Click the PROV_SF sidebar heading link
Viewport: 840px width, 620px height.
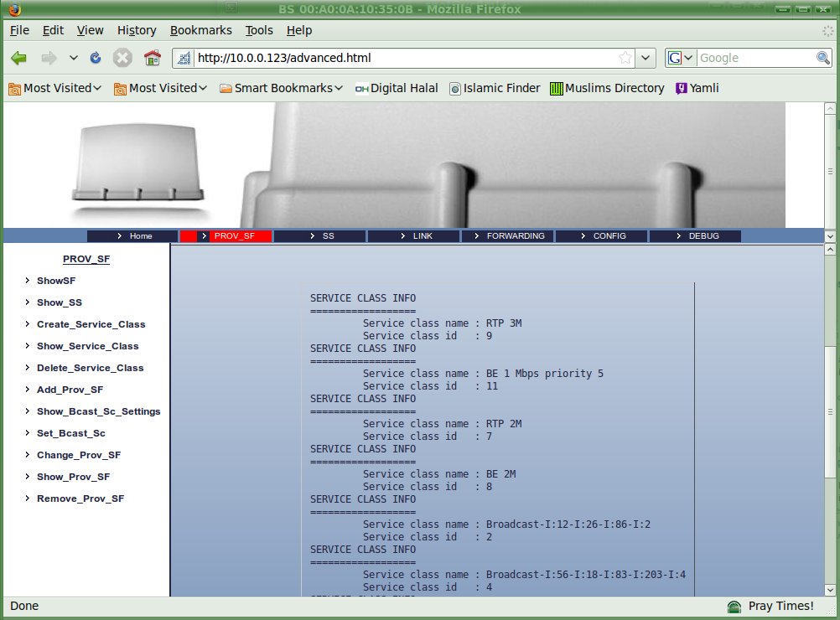tap(86, 259)
